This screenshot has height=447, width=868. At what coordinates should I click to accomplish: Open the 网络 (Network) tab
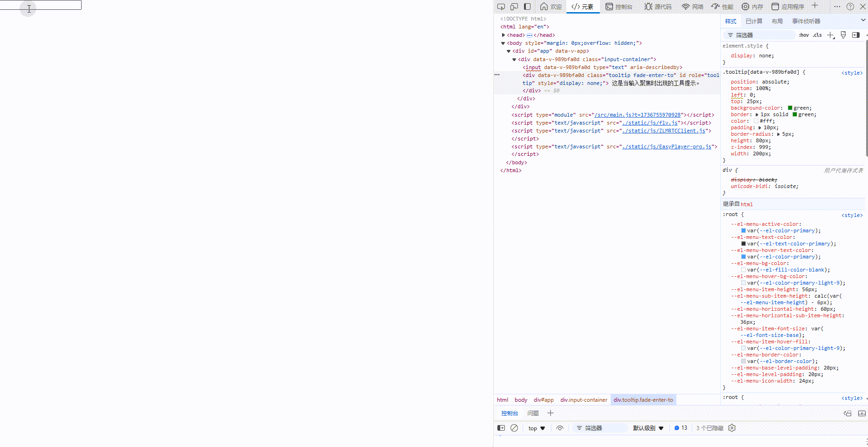pos(692,7)
